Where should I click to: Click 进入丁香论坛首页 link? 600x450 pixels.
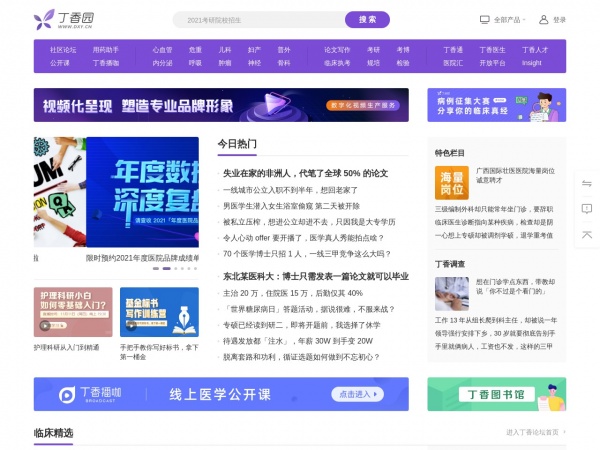point(535,432)
